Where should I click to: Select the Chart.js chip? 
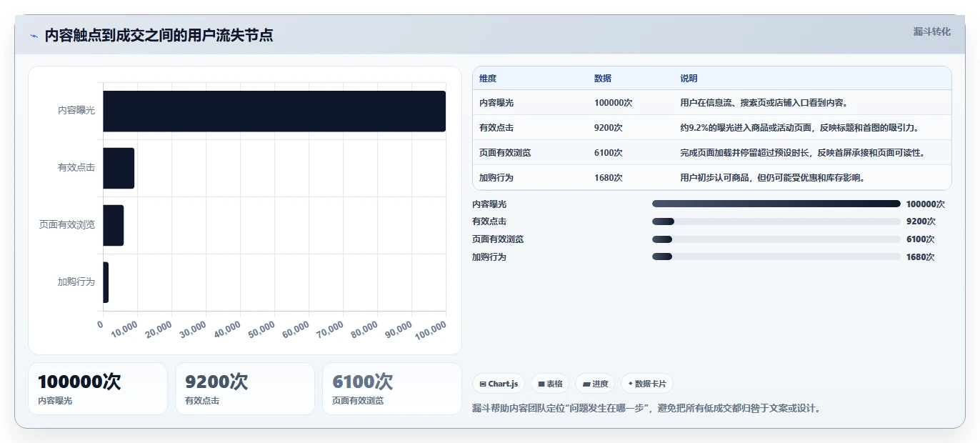(x=499, y=384)
